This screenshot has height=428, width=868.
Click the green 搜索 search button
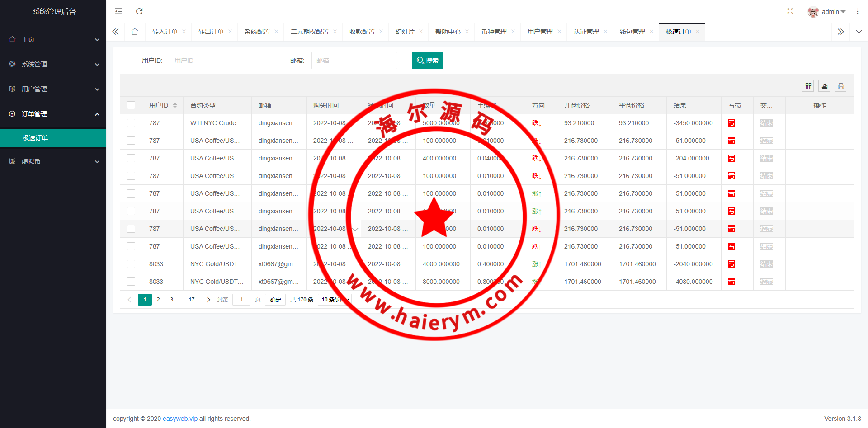427,61
